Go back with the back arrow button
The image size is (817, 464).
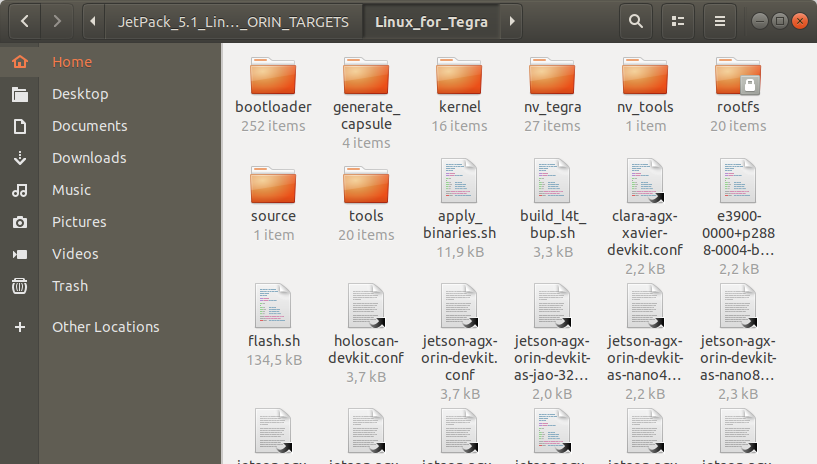coord(24,21)
